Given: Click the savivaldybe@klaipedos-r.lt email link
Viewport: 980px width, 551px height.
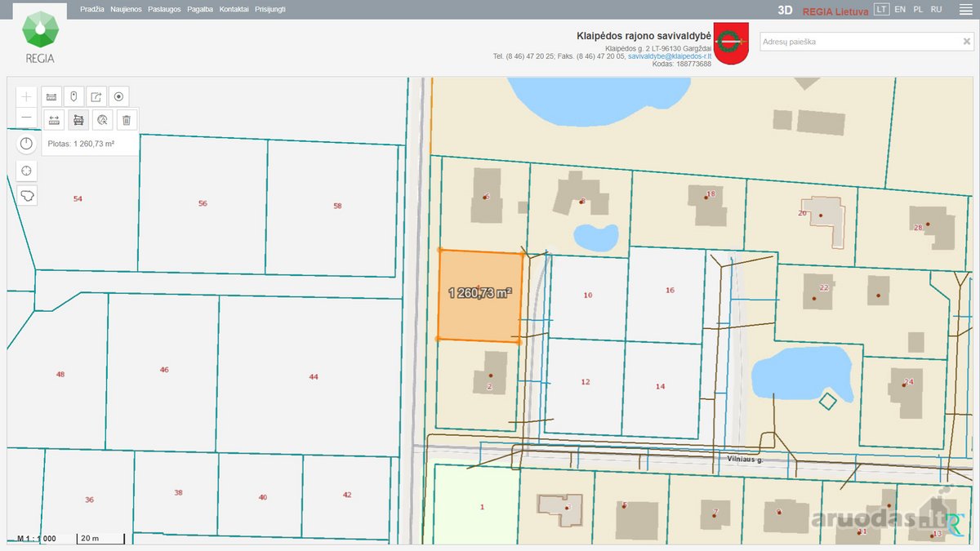Looking at the screenshot, I should click(x=670, y=56).
